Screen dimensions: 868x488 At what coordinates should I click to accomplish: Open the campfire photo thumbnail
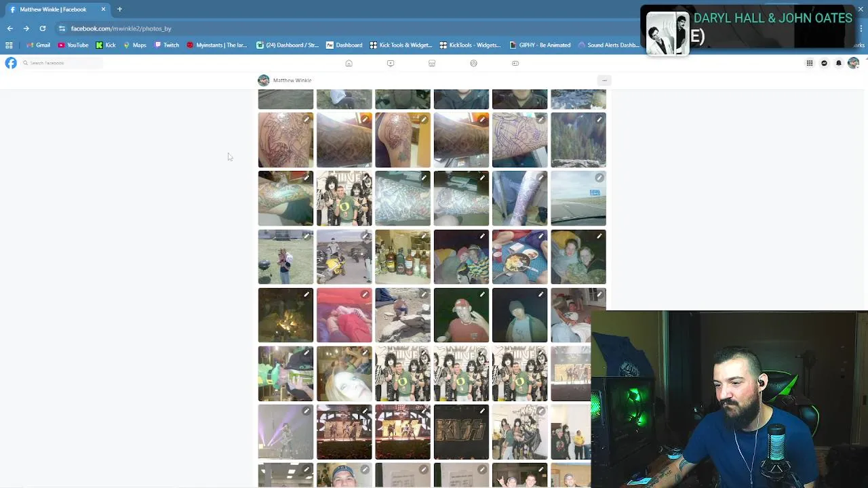point(285,315)
